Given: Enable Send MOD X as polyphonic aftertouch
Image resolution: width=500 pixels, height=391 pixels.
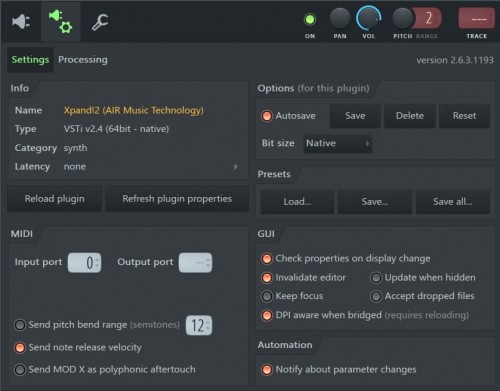Looking at the screenshot, I should click(x=20, y=370).
